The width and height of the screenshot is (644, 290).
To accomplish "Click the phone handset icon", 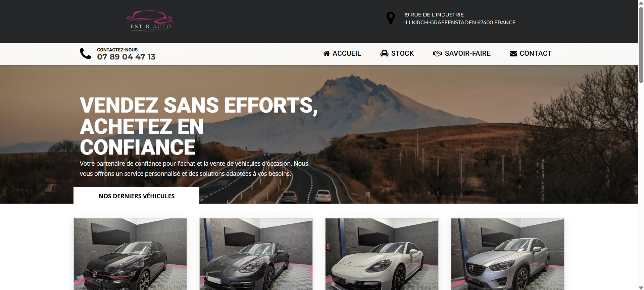I will (86, 53).
